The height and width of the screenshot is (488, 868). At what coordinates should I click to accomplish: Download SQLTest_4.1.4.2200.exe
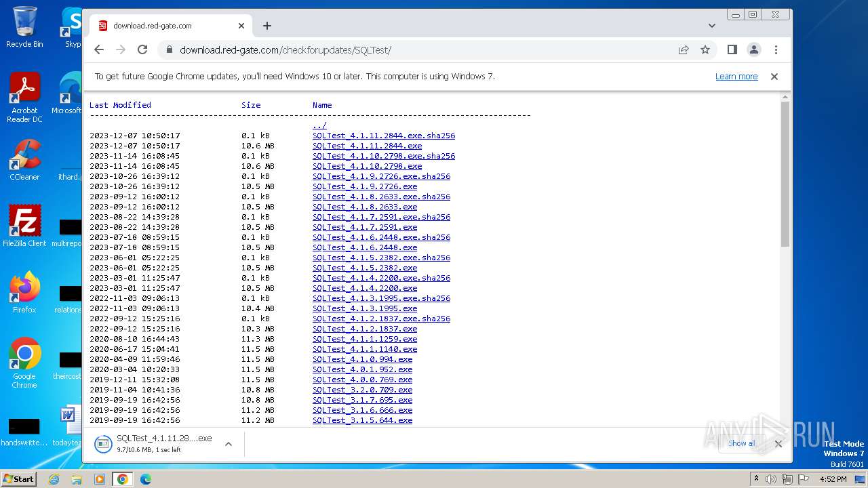pos(365,288)
